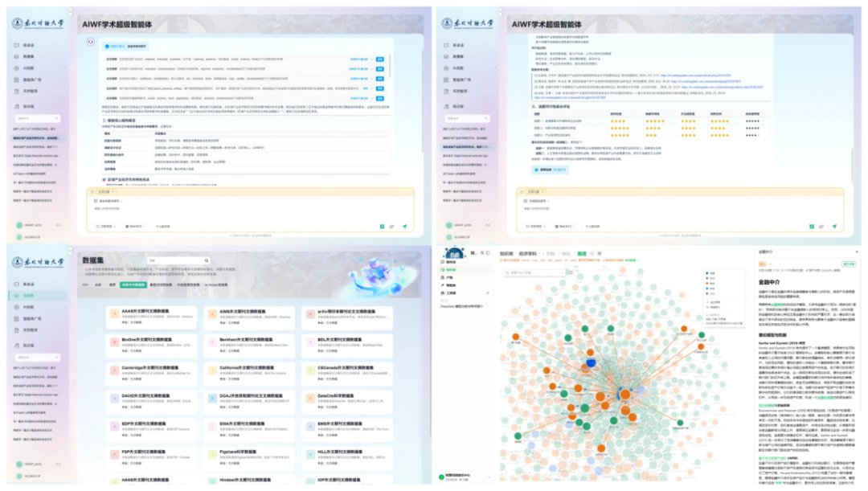The height and width of the screenshot is (491, 868).
Task: Click the plus icon beside 工具箱
Action: click(488, 293)
